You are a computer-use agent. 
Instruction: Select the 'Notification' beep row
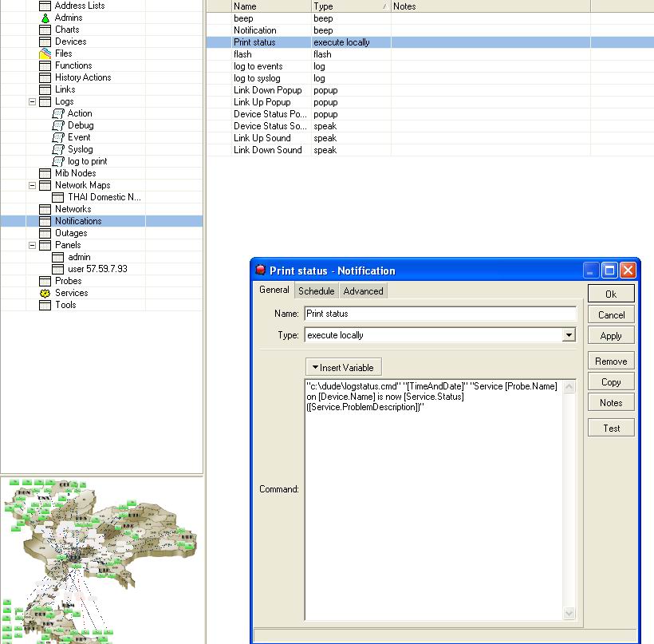pyautogui.click(x=430, y=30)
